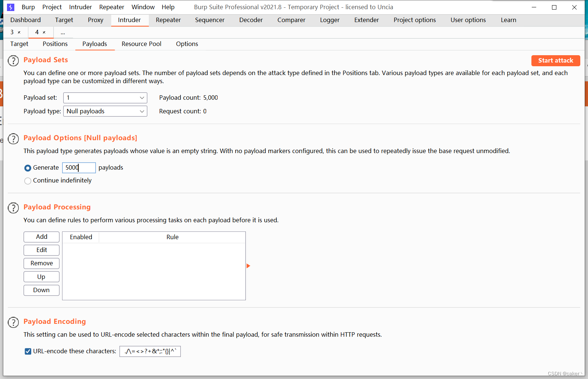Switch to the Decoder tab
This screenshot has height=379, width=588.
251,20
